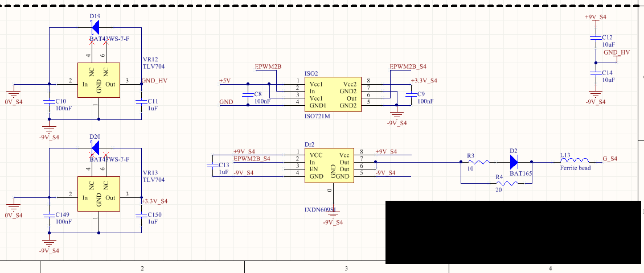Select capacitor C14 symbol
This screenshot has width=644, height=273.
tap(596, 73)
